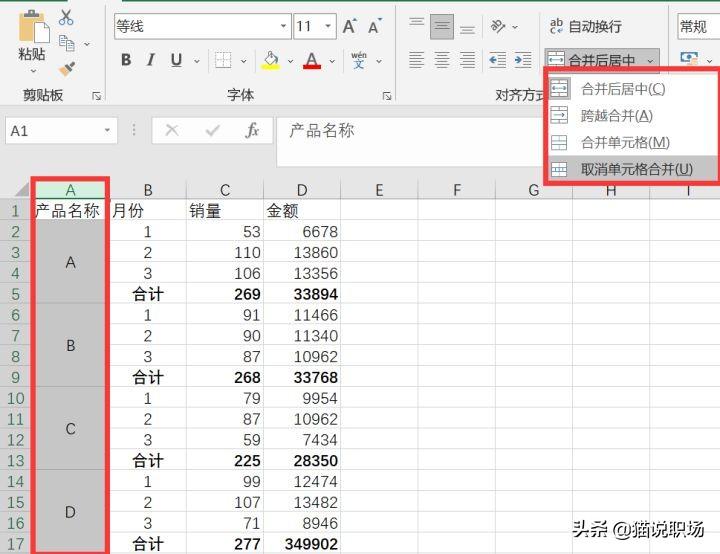Click formula bar showing 产品名称
This screenshot has width=720, height=554.
[x=410, y=141]
